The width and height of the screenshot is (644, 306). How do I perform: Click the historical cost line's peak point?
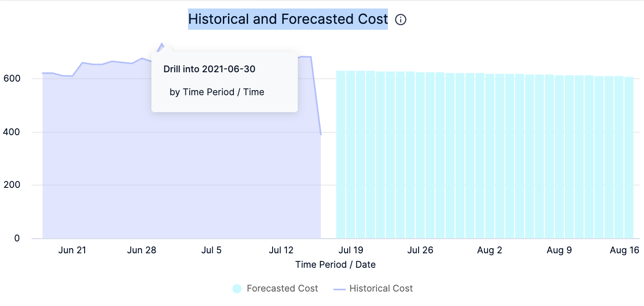coord(162,44)
